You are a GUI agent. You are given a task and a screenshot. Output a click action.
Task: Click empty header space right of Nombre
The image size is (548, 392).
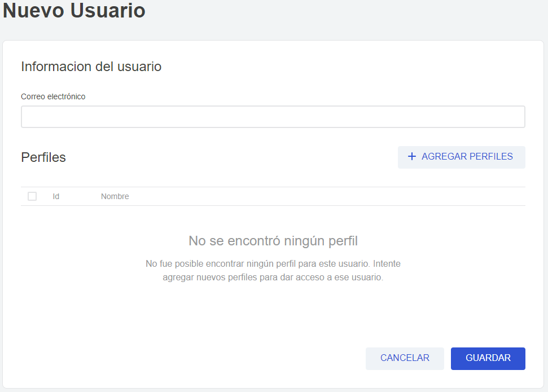[327, 196]
